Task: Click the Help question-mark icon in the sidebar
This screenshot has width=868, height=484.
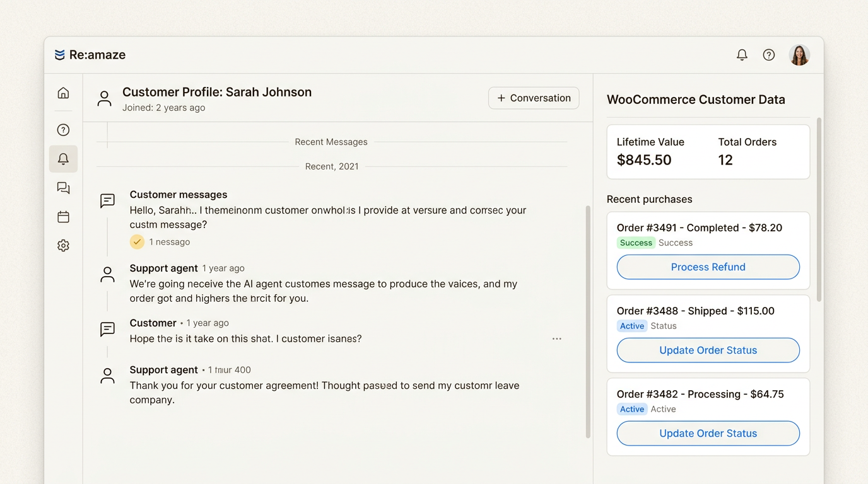Action: 63,129
